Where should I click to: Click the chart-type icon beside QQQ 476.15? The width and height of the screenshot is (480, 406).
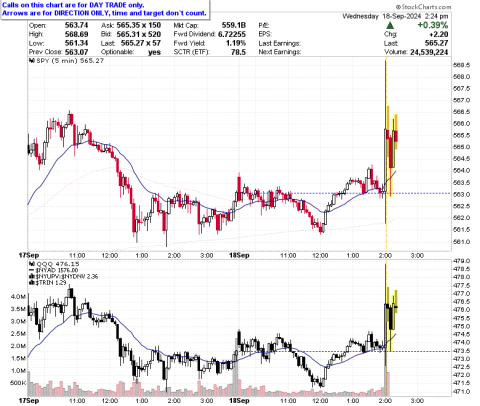point(32,264)
